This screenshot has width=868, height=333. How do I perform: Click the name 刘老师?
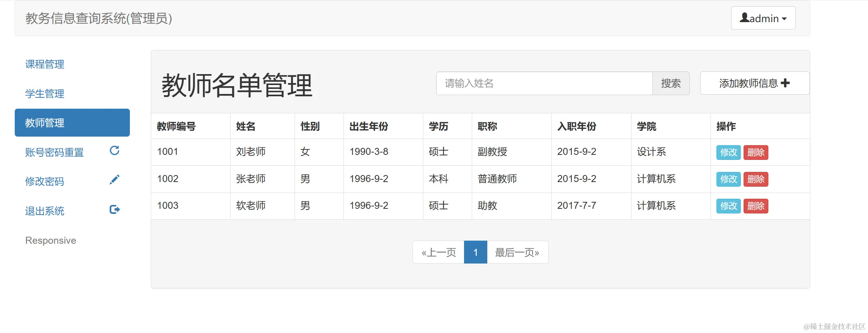point(251,152)
